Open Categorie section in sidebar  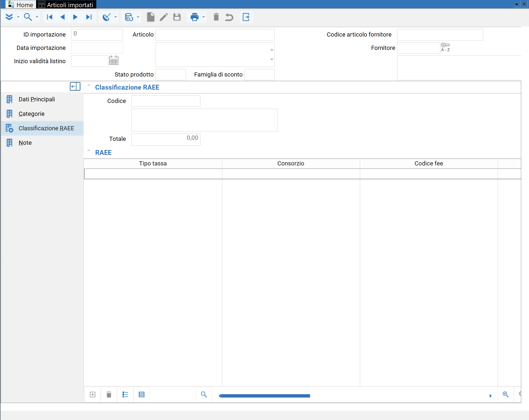[x=42, y=114]
